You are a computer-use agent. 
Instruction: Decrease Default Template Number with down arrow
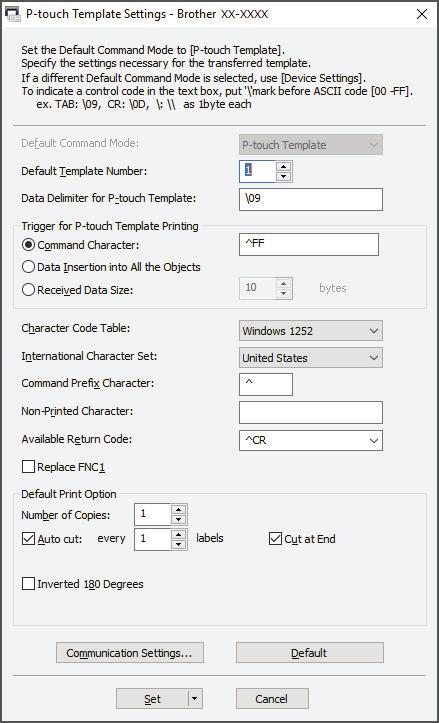point(284,177)
